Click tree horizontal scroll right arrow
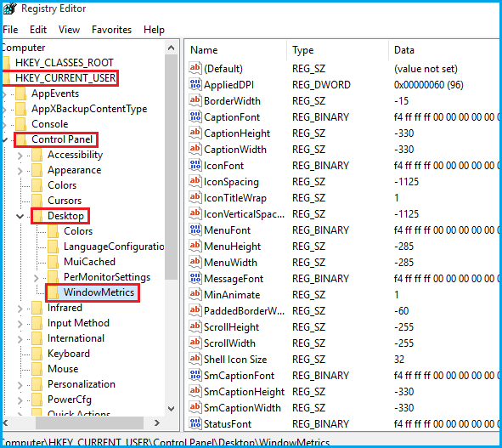Screen dimensions: 502x448 (x=157, y=422)
